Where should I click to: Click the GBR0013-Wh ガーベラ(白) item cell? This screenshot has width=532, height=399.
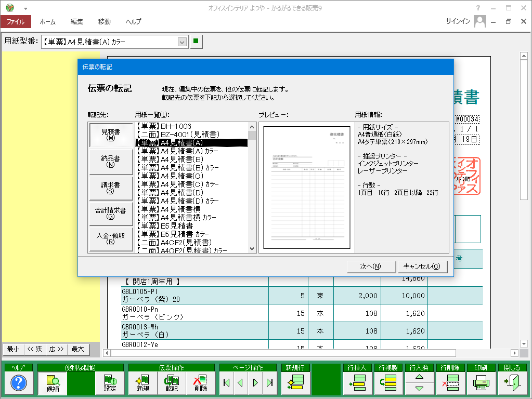tap(194, 331)
